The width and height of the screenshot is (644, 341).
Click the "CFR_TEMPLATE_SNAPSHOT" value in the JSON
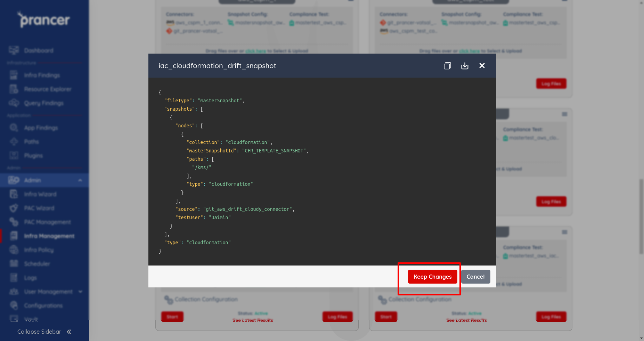[x=274, y=151]
